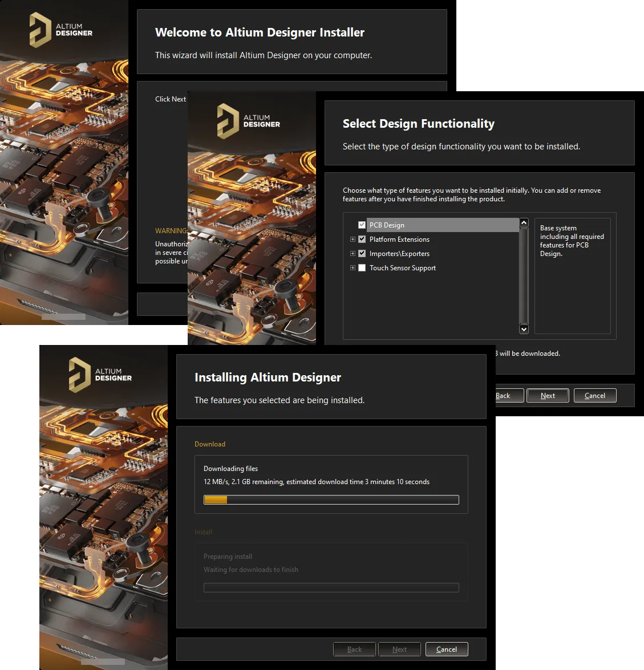Expand the Touch Sensor Support tree node
This screenshot has height=670, width=644.
point(353,268)
